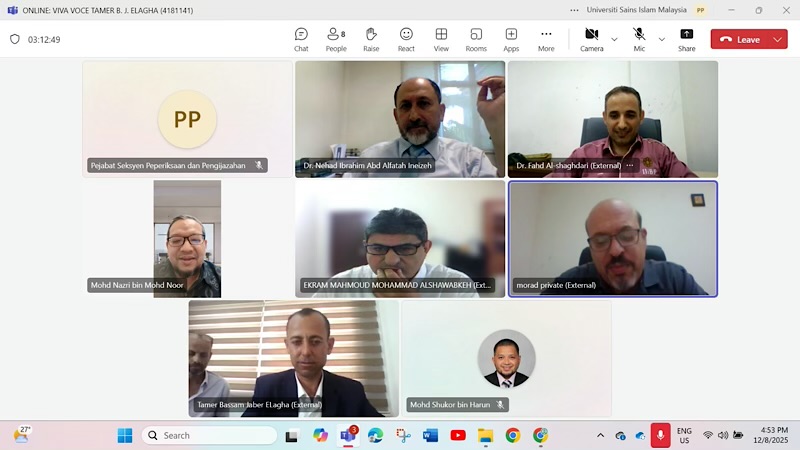The width and height of the screenshot is (800, 450).
Task: Click the Windows taskbar Search box
Action: tap(210, 435)
